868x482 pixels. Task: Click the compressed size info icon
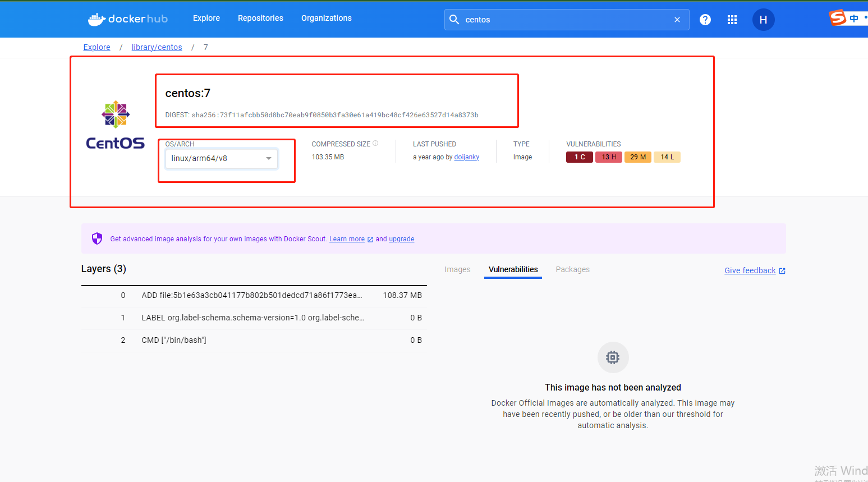[x=375, y=144]
